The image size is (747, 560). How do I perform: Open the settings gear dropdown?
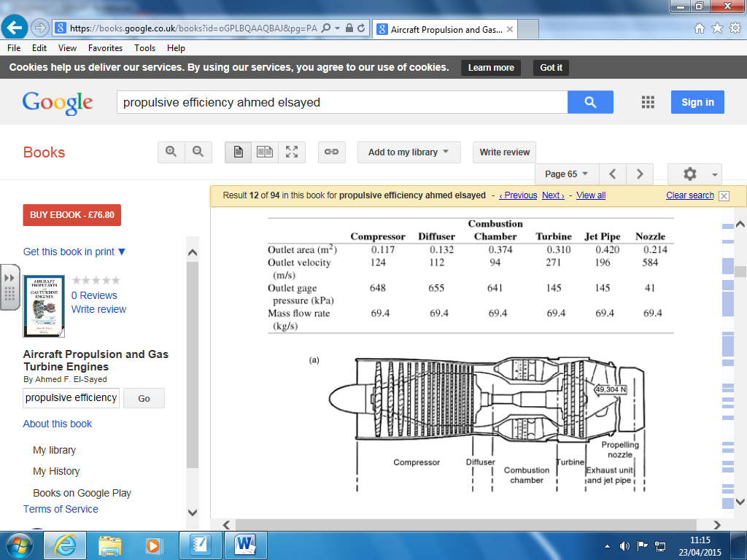point(694,174)
